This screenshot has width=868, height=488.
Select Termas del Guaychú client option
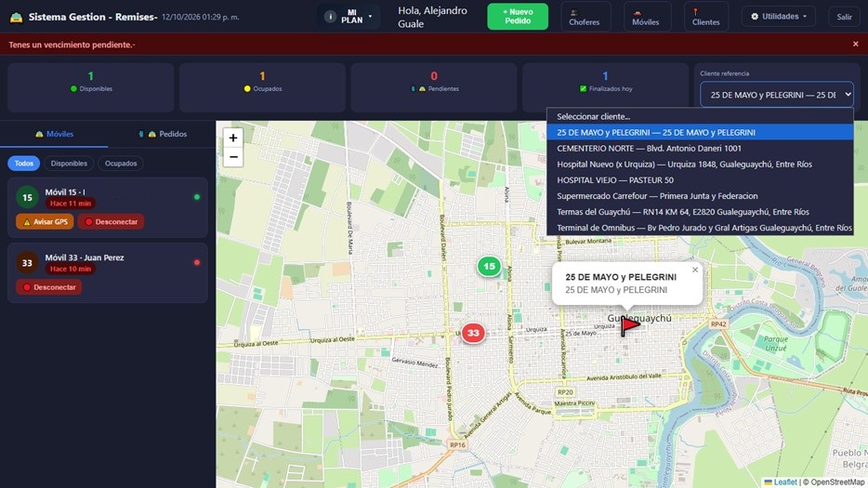click(x=700, y=212)
